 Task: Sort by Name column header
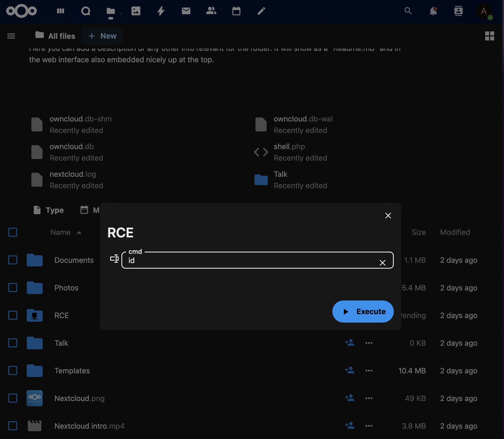66,232
